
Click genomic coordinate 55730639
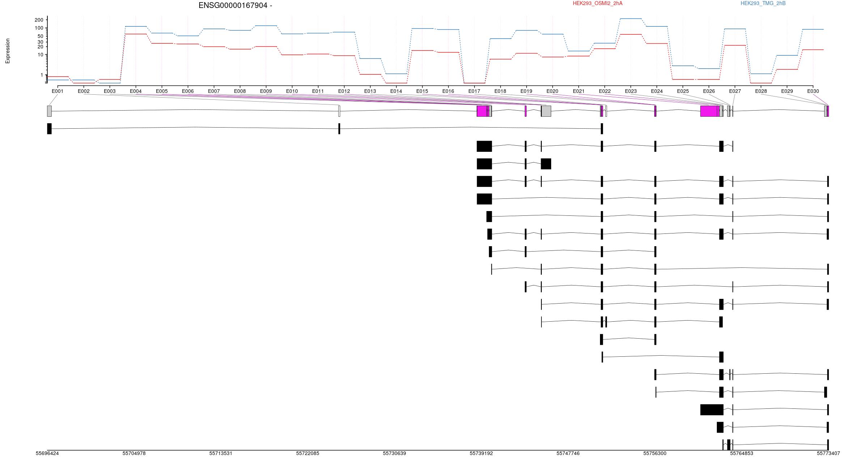click(x=394, y=453)
